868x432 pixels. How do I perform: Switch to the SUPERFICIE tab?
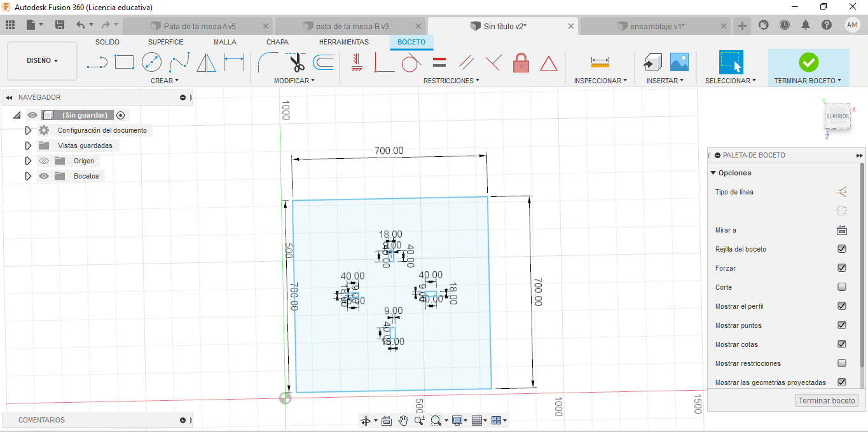point(166,42)
